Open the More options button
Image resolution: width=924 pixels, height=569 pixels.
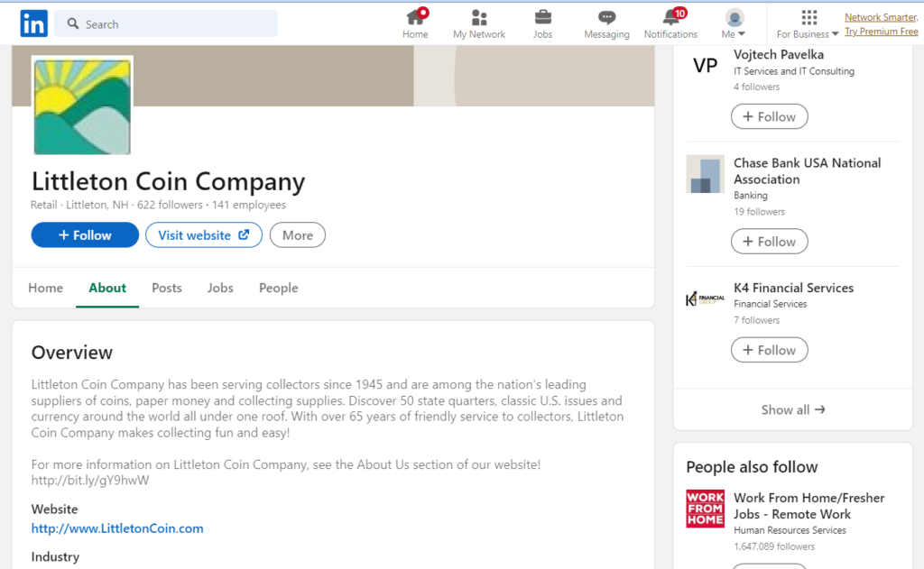pos(298,235)
